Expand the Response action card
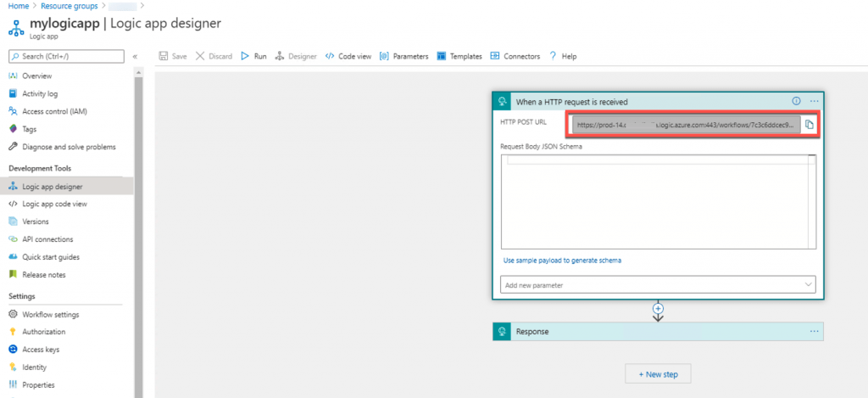Screen dimensions: 868x398 click(x=658, y=332)
